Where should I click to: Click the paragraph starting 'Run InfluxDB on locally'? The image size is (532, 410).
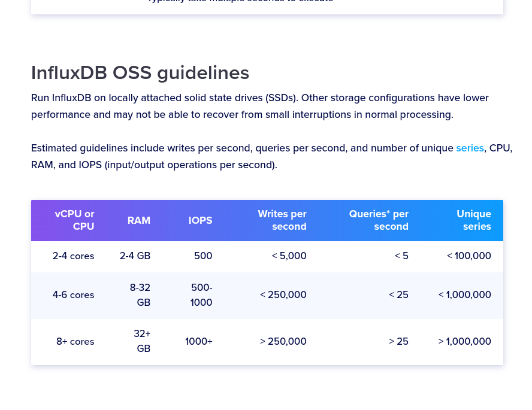(x=260, y=106)
